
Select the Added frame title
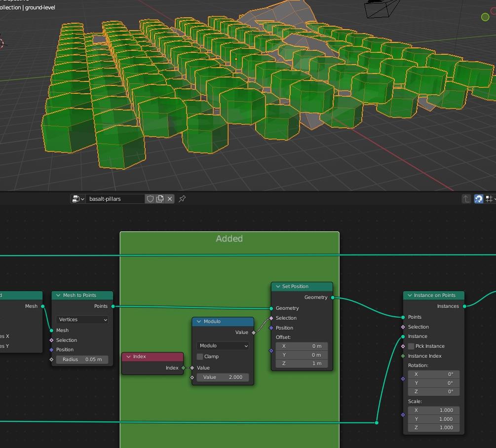click(x=229, y=239)
